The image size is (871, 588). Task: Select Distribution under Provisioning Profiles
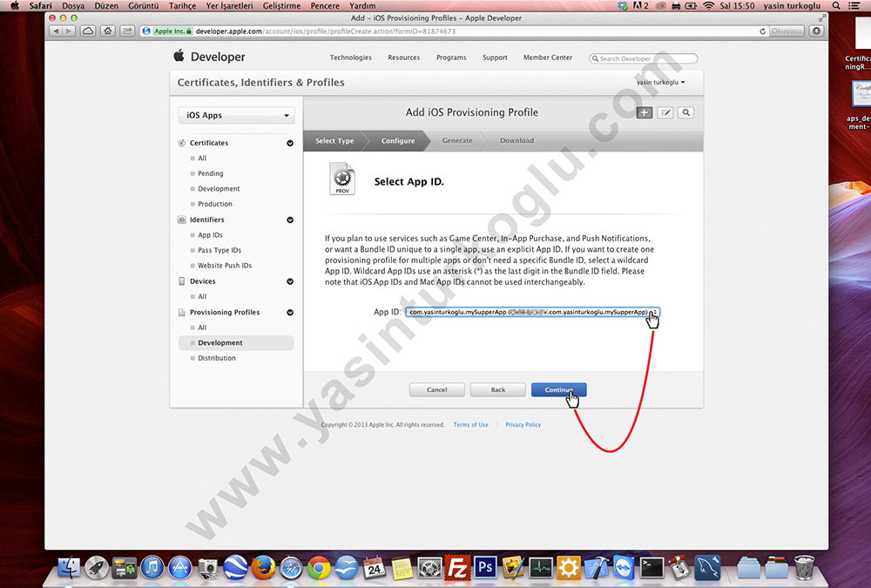point(217,358)
